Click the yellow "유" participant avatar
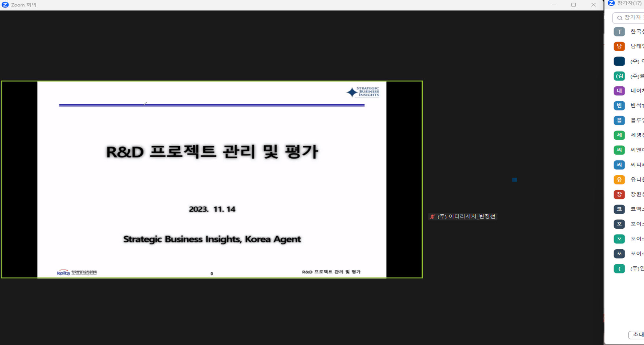The height and width of the screenshot is (345, 644). tap(619, 180)
